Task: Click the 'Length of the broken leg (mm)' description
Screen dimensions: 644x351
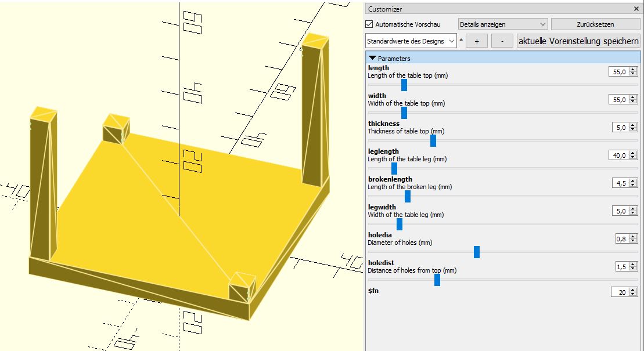Action: pyautogui.click(x=409, y=187)
